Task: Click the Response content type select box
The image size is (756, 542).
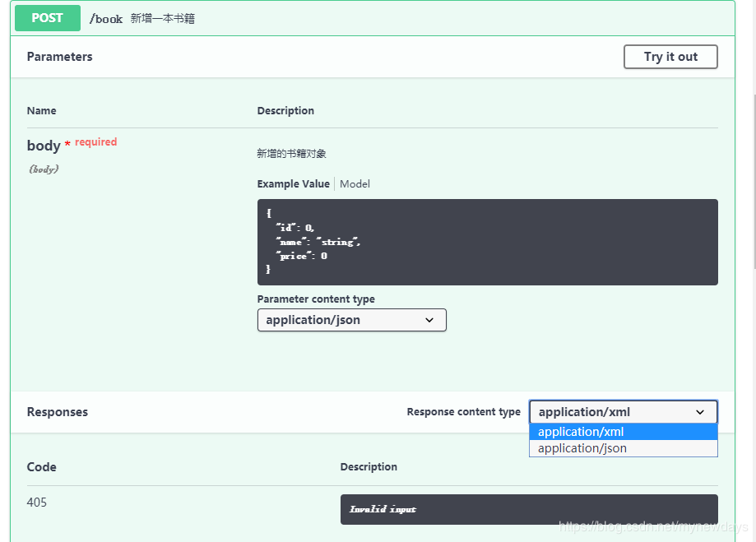Action: 623,412
